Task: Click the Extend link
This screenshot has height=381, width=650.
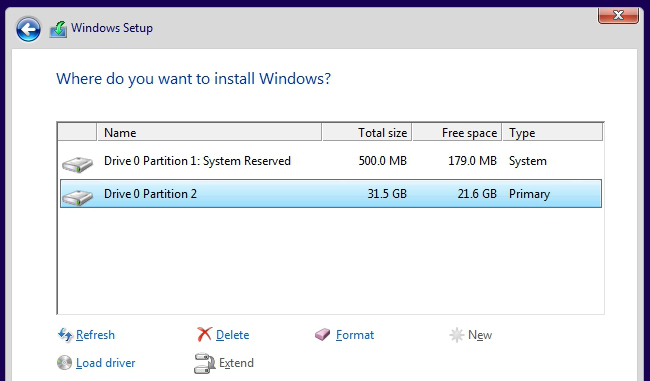Action: pyautogui.click(x=236, y=363)
